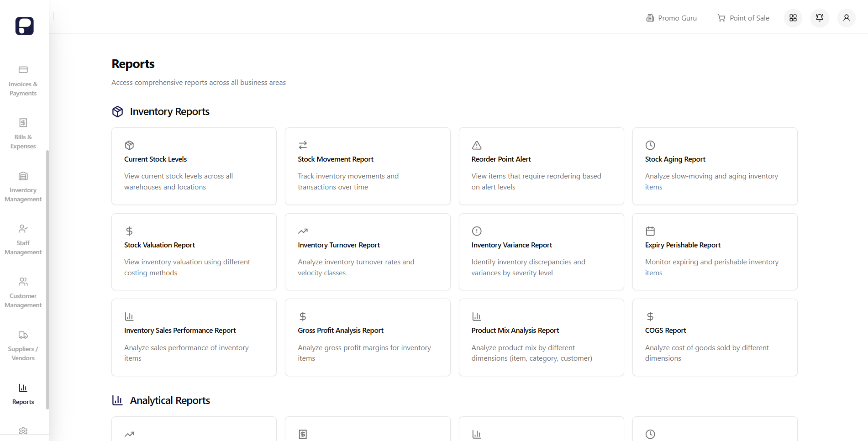This screenshot has width=868, height=441.
Task: Open the Reorder Point Alert report
Action: pos(541,166)
